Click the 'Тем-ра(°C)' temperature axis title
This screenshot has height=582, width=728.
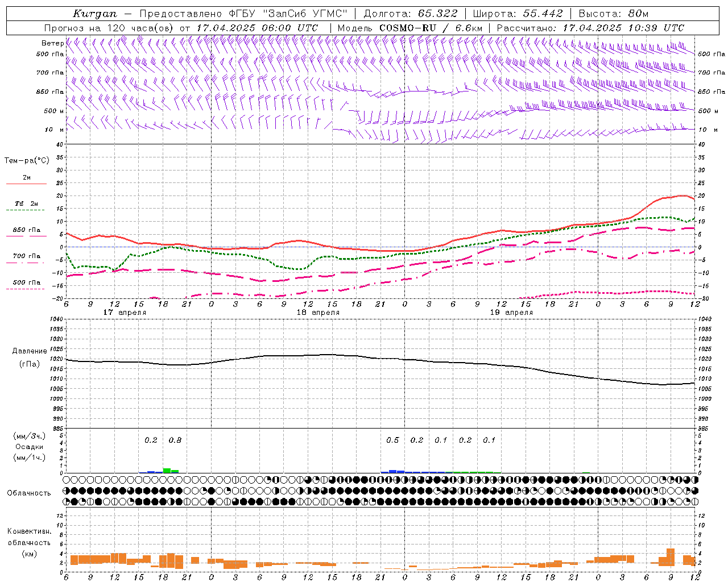(x=27, y=161)
